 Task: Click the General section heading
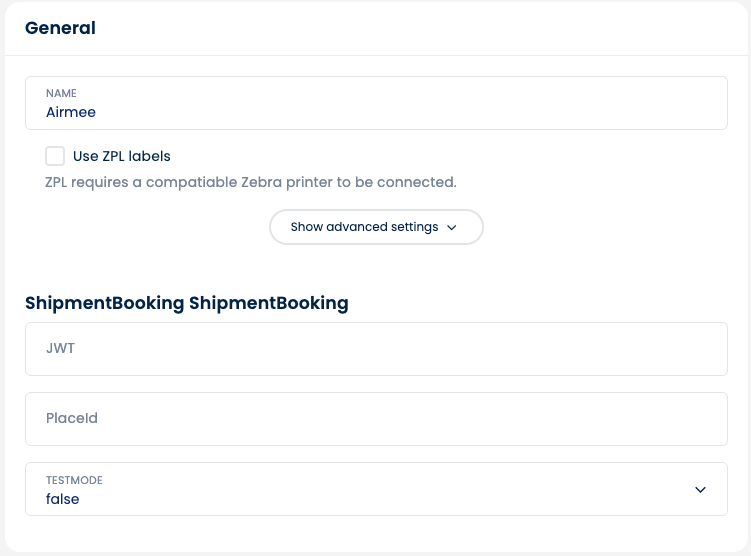click(60, 28)
